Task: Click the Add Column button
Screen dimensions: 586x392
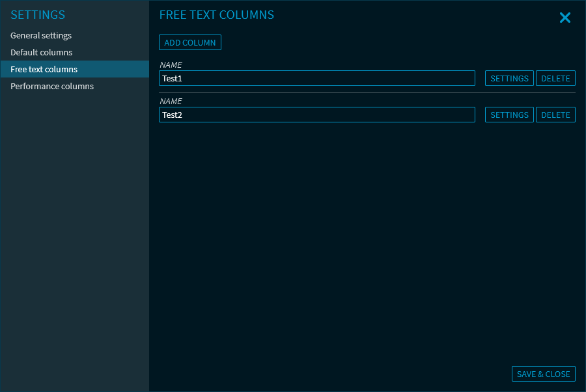Action: point(190,42)
